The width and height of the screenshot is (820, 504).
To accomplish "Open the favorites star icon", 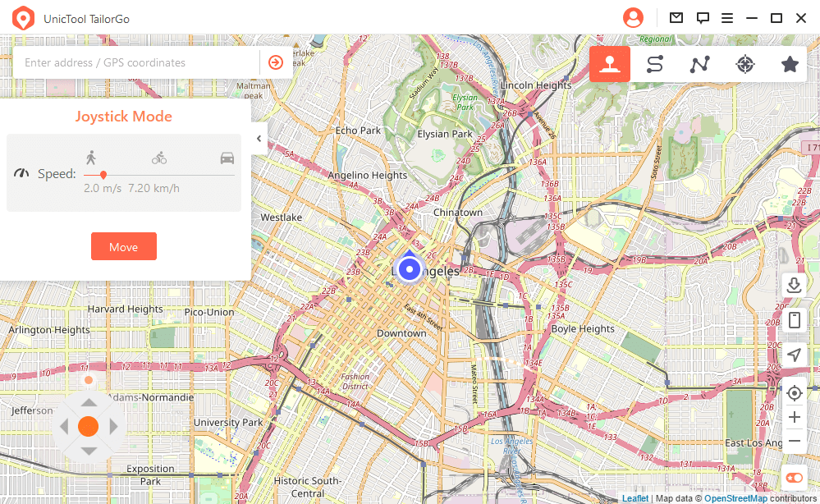I will pyautogui.click(x=790, y=64).
